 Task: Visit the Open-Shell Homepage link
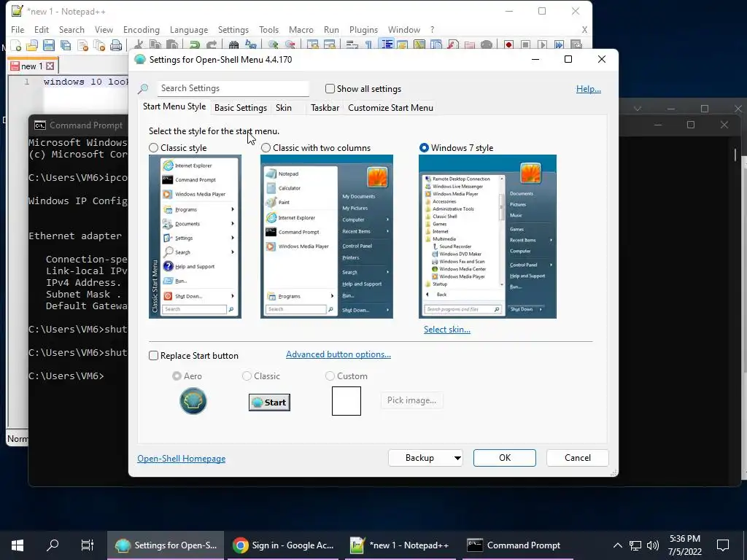182,459
